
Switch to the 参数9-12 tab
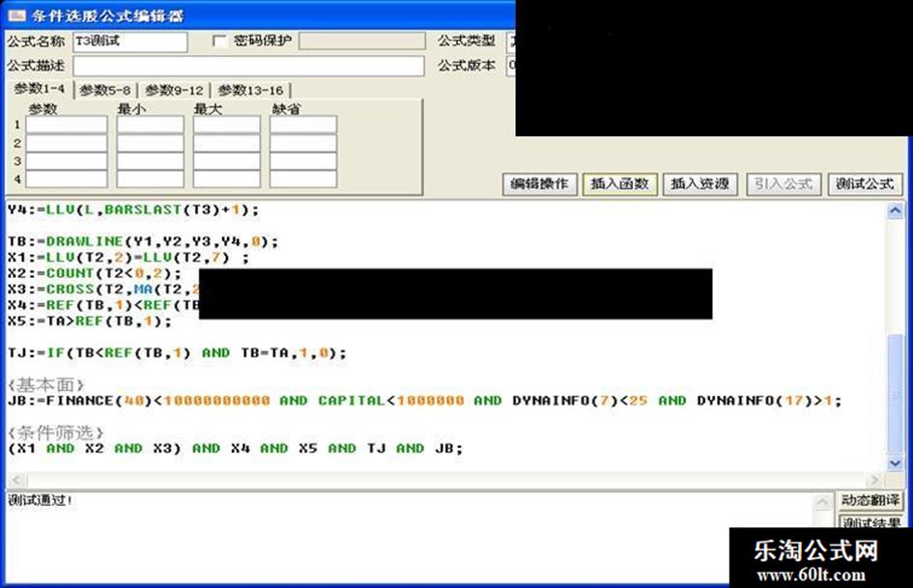174,90
